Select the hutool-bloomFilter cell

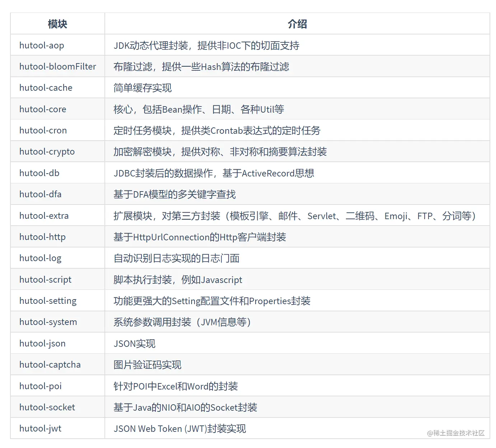pos(58,67)
